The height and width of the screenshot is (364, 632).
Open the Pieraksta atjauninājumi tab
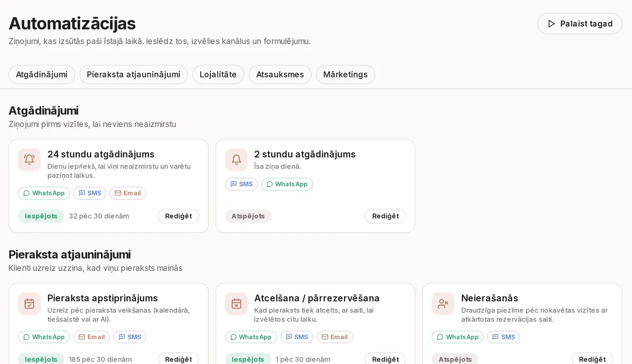[x=134, y=75]
